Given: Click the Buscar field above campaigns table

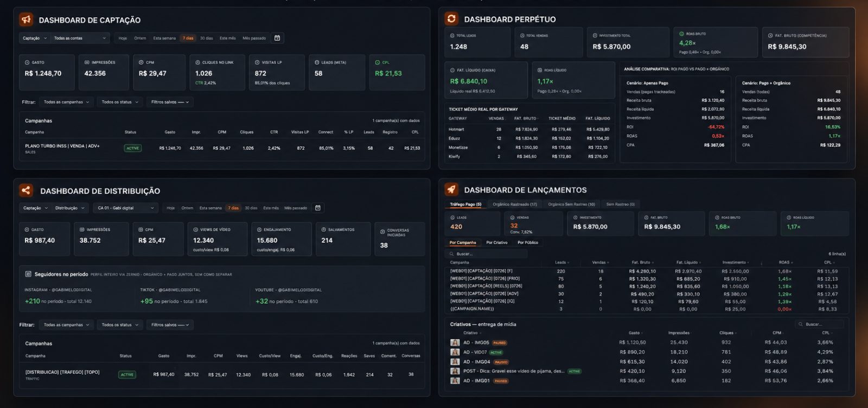Looking at the screenshot, I should coord(487,254).
